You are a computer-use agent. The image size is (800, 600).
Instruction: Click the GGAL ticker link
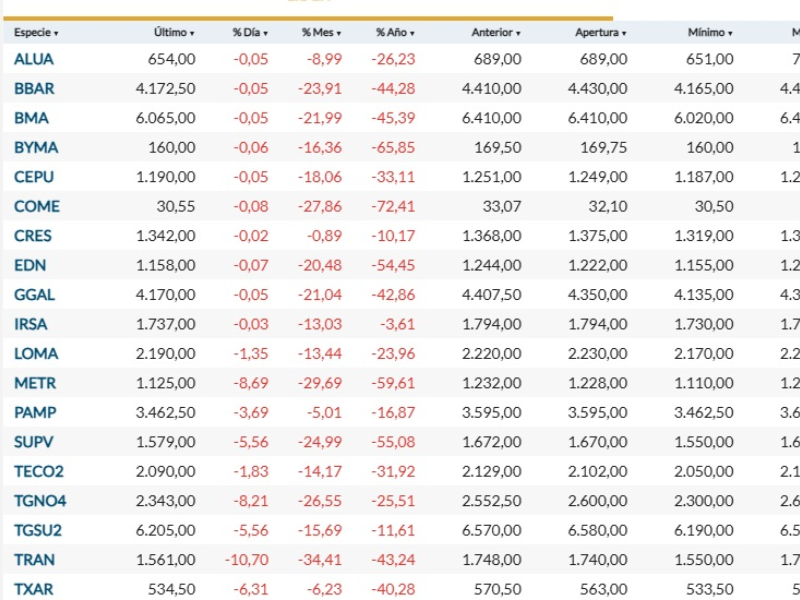(35, 295)
